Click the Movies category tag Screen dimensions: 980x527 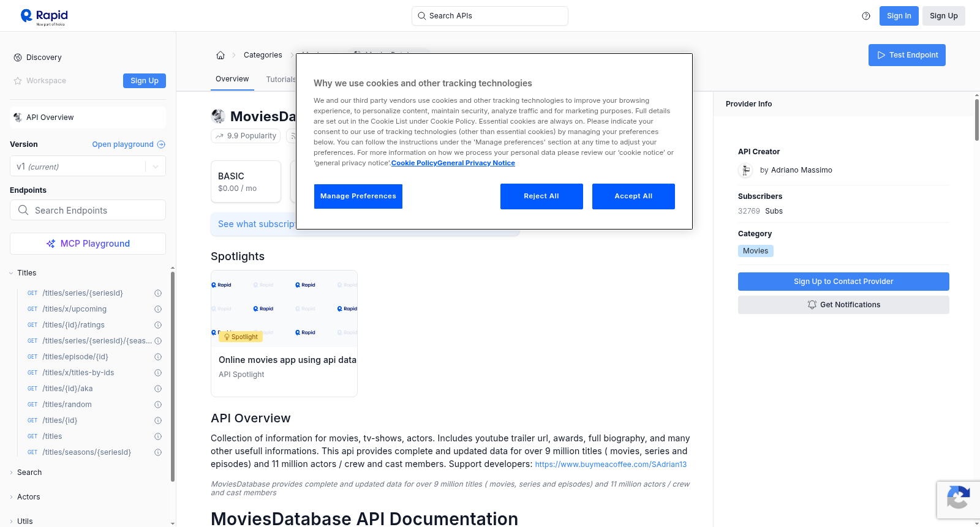point(755,251)
